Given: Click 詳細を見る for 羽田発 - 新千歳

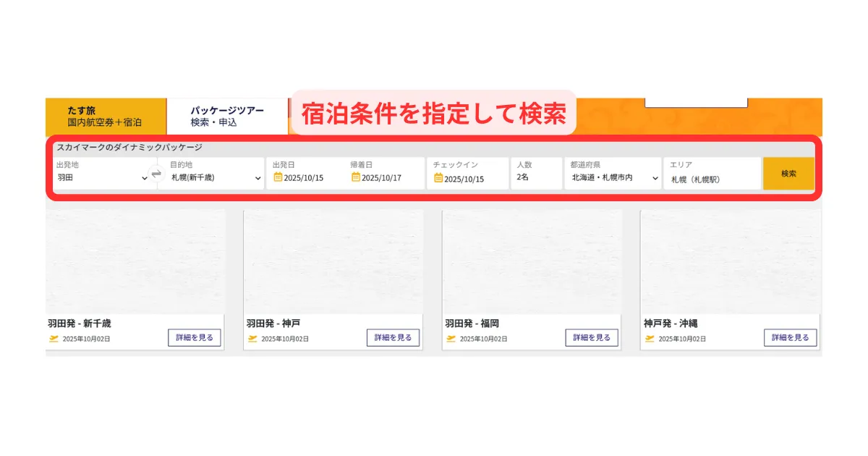Looking at the screenshot, I should point(195,338).
